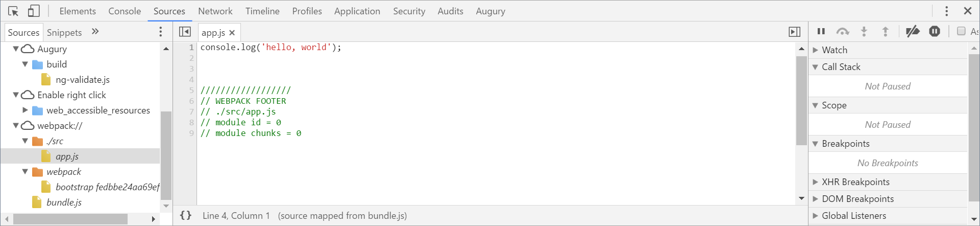The height and width of the screenshot is (226, 980).
Task: Select ng-validate.js file
Action: pyautogui.click(x=83, y=79)
